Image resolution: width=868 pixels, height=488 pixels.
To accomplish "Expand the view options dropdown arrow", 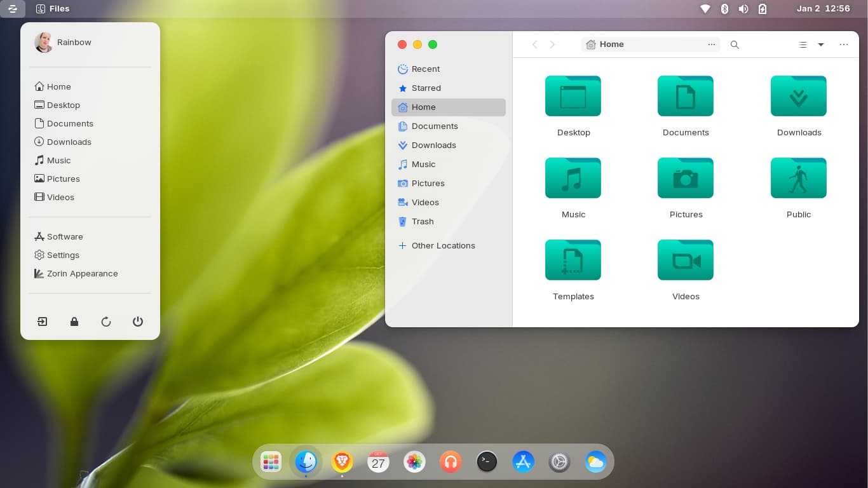I will point(821,44).
